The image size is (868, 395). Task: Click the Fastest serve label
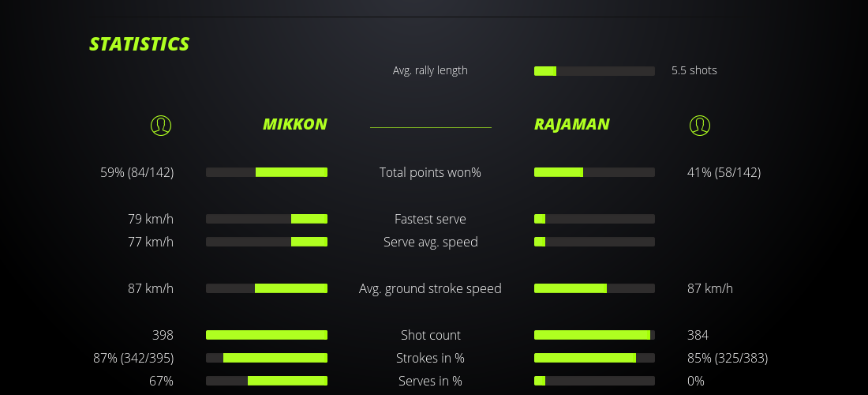[x=430, y=219]
